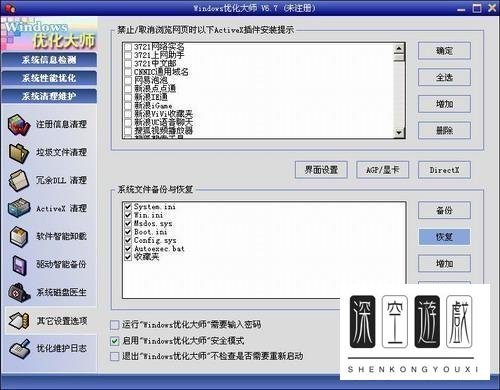Select the 冗余DLL清理 icon
The width and height of the screenshot is (500, 390).
[x=19, y=180]
